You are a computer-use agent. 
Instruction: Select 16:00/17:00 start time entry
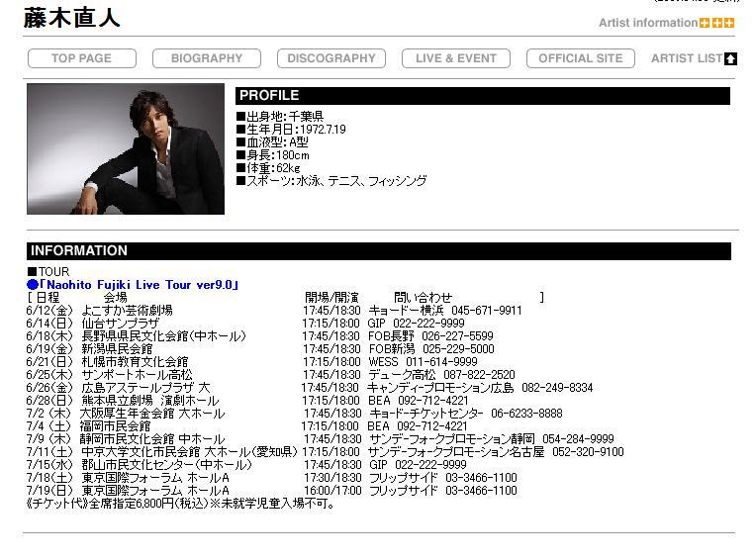332,491
